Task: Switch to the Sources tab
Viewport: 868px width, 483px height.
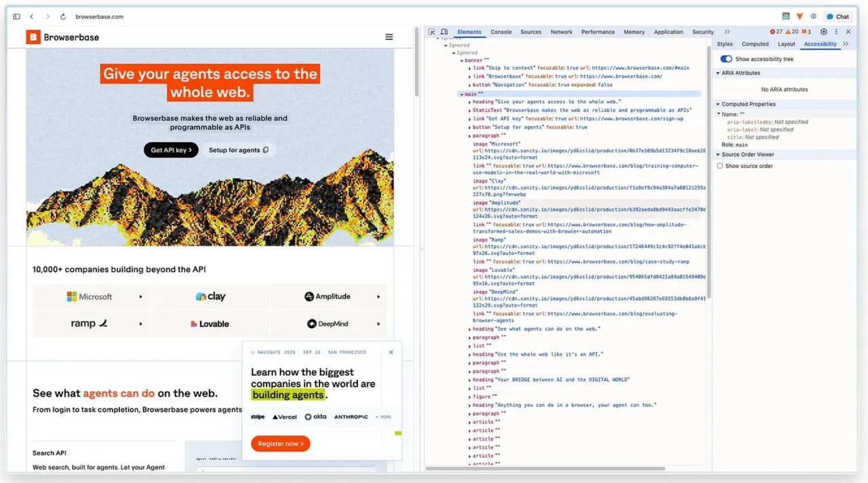Action: coord(531,32)
